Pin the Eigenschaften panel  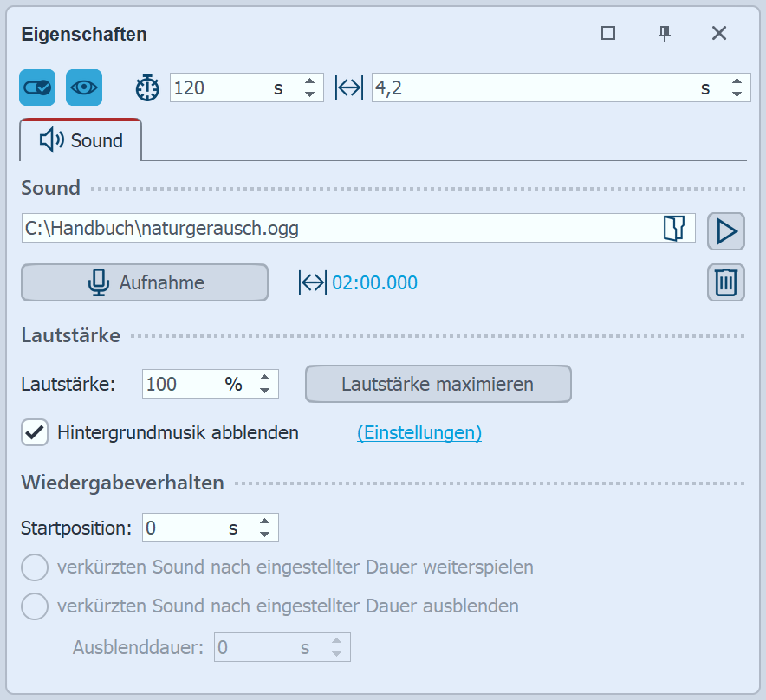tap(664, 34)
